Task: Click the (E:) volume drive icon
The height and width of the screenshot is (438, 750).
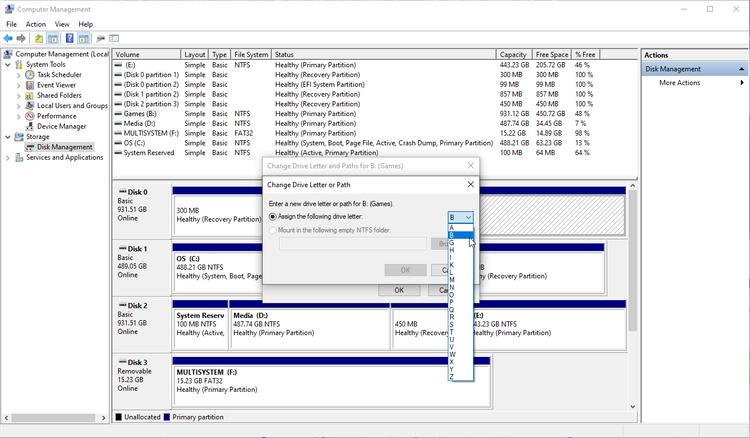Action: pos(118,65)
